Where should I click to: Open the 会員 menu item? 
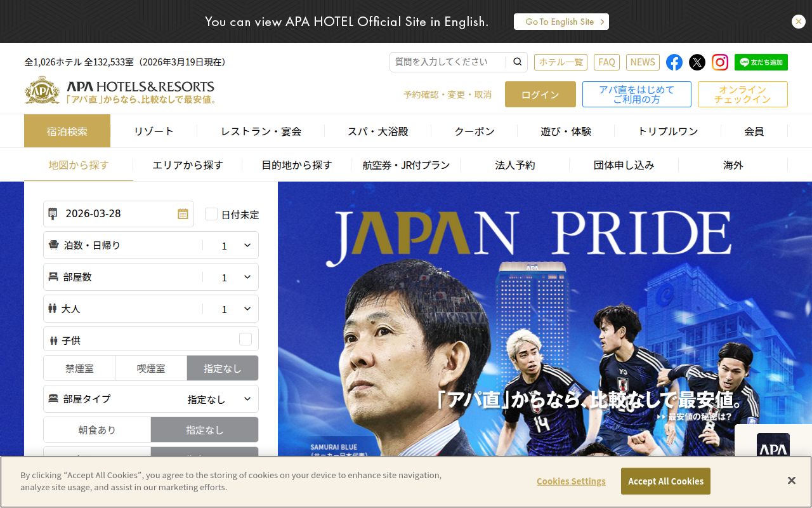pos(754,131)
